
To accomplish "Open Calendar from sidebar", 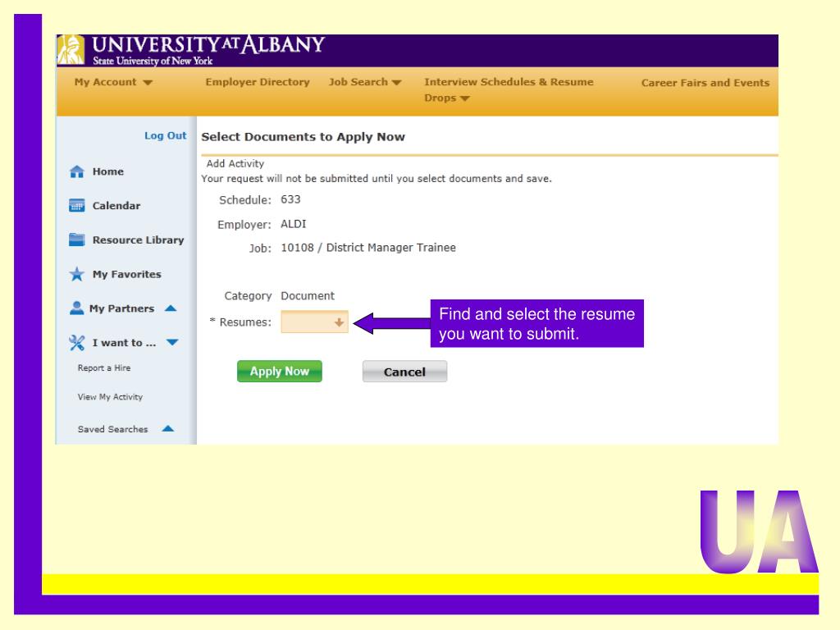I will pyautogui.click(x=116, y=206).
